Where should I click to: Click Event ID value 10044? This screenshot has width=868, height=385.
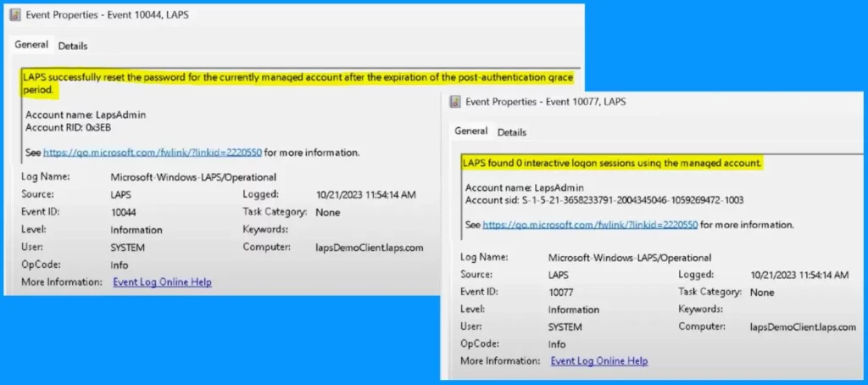coord(124,212)
